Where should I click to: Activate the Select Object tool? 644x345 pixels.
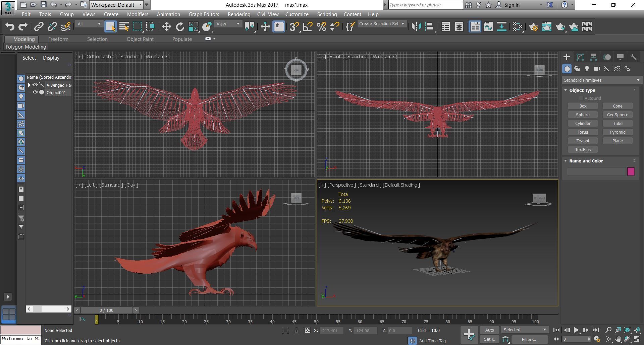coord(110,26)
